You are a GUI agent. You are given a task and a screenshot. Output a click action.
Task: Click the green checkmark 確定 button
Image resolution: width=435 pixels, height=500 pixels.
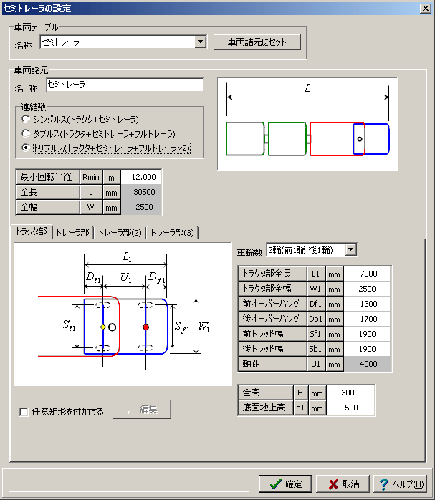coord(285,484)
